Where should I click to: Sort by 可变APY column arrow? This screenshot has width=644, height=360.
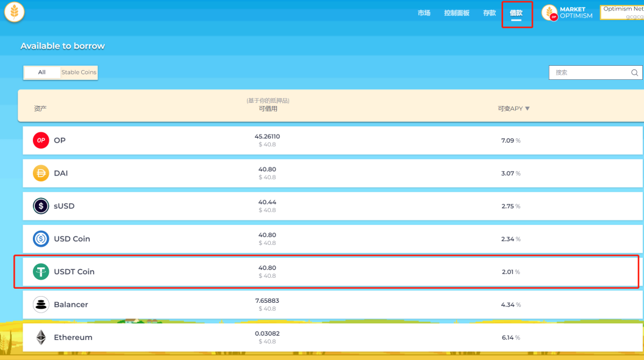[x=528, y=108]
